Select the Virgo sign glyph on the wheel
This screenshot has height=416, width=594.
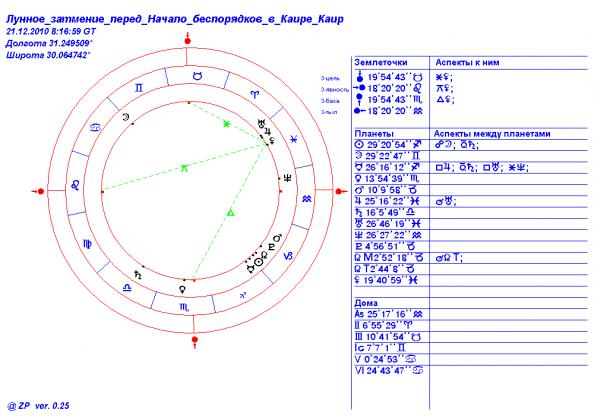coord(88,244)
